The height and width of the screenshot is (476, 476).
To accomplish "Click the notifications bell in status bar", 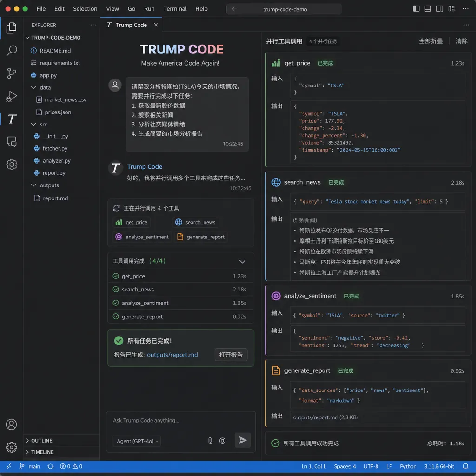I will 465,466.
